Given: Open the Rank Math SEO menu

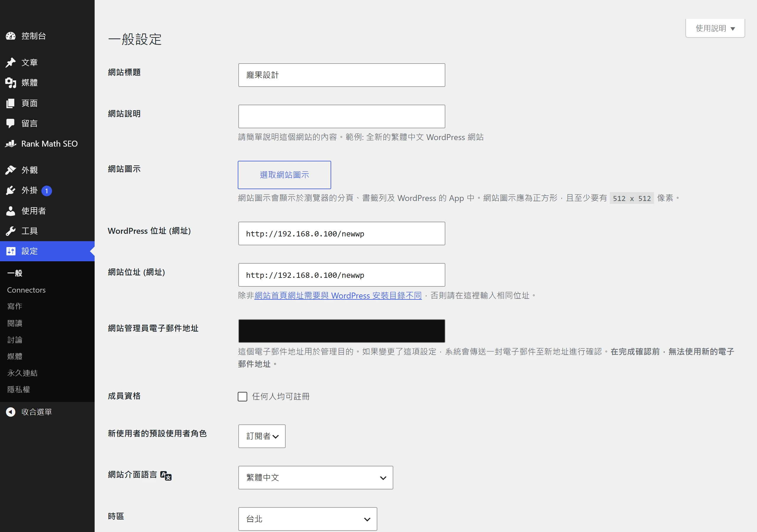Looking at the screenshot, I should 47,144.
